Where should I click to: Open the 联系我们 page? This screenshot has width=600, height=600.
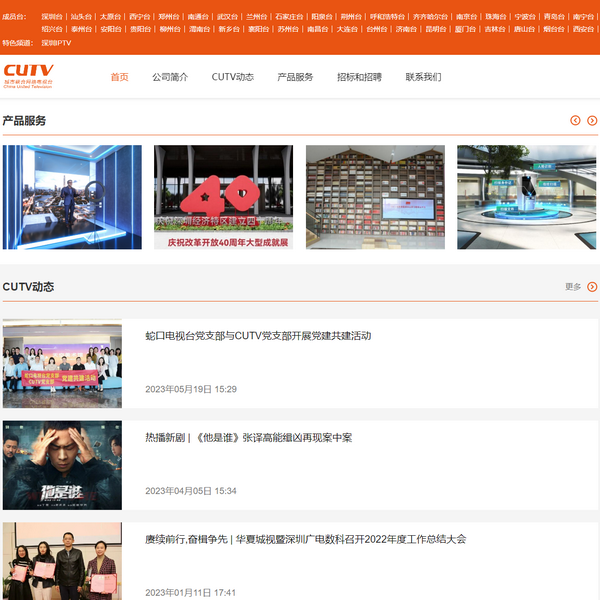(x=423, y=77)
